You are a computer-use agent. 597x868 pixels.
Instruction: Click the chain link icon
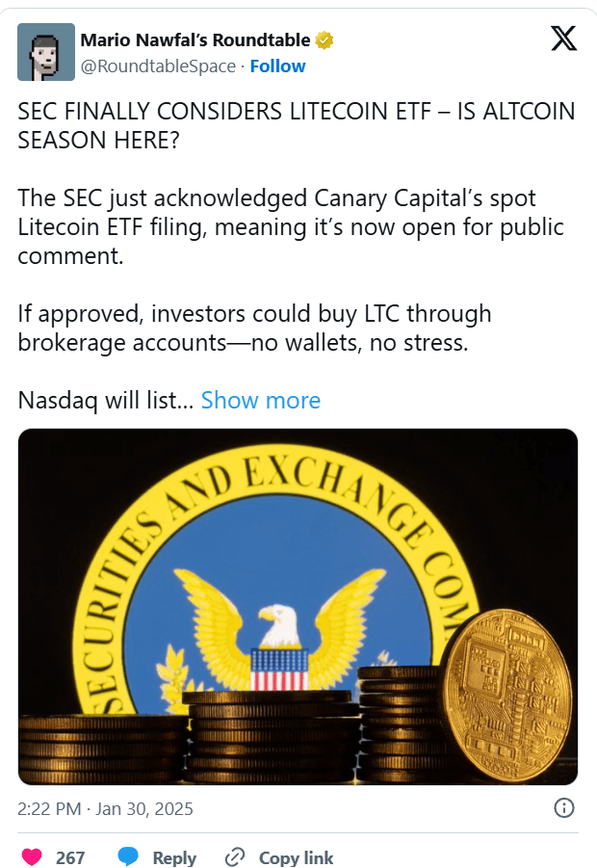235,857
